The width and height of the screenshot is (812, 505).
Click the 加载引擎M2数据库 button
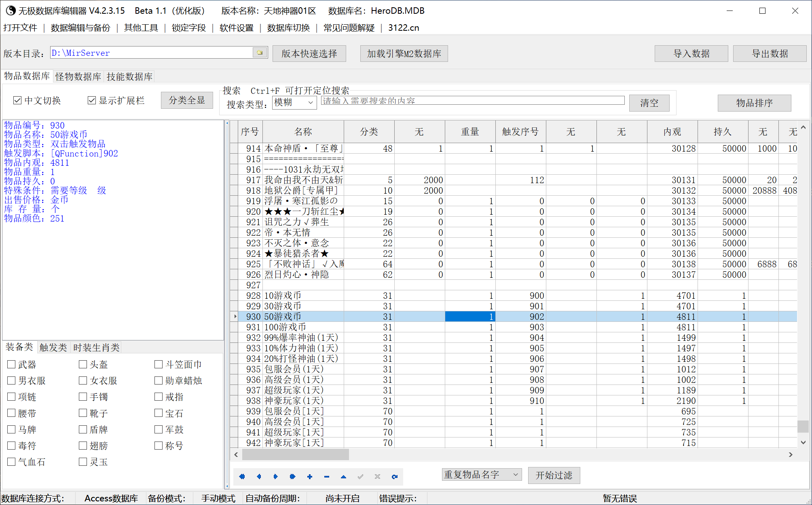pyautogui.click(x=404, y=53)
